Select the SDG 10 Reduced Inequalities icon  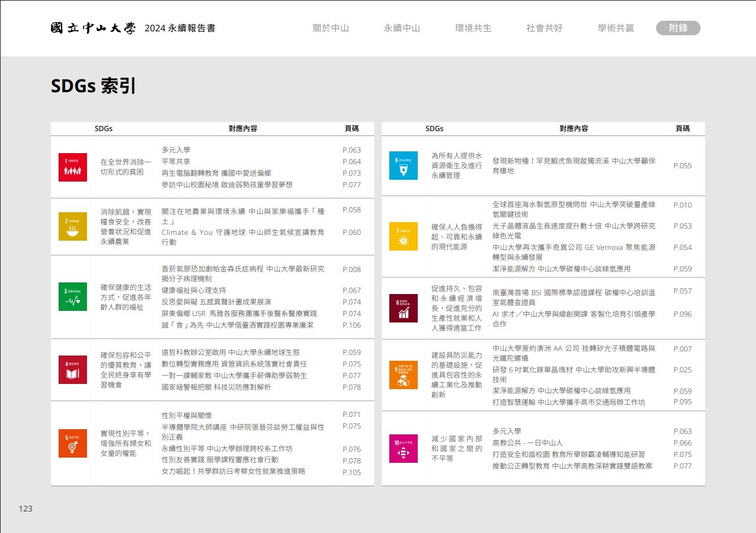tap(403, 448)
